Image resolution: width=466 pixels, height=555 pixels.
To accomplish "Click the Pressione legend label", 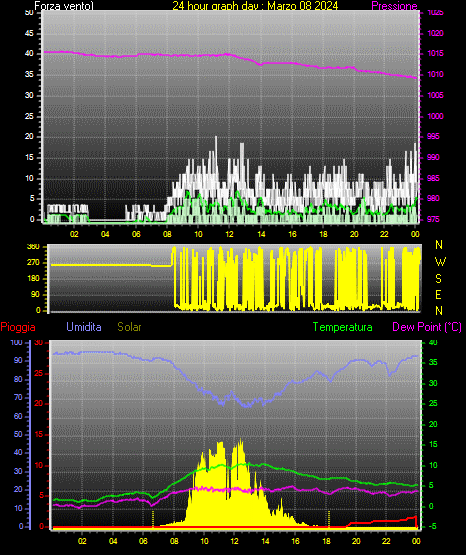I will point(394,6).
